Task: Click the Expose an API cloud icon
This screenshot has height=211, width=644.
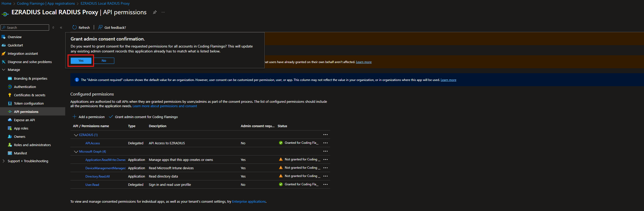Action: tap(10, 120)
